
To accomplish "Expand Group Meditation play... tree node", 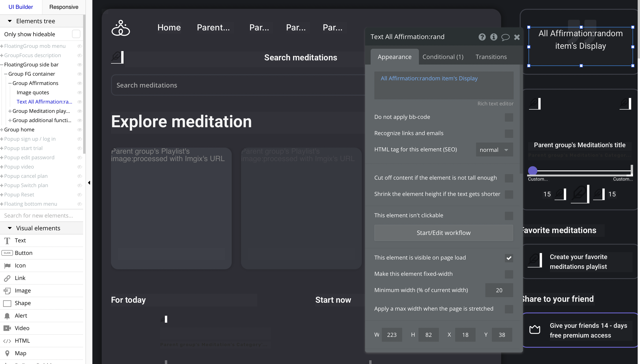I will [x=10, y=111].
